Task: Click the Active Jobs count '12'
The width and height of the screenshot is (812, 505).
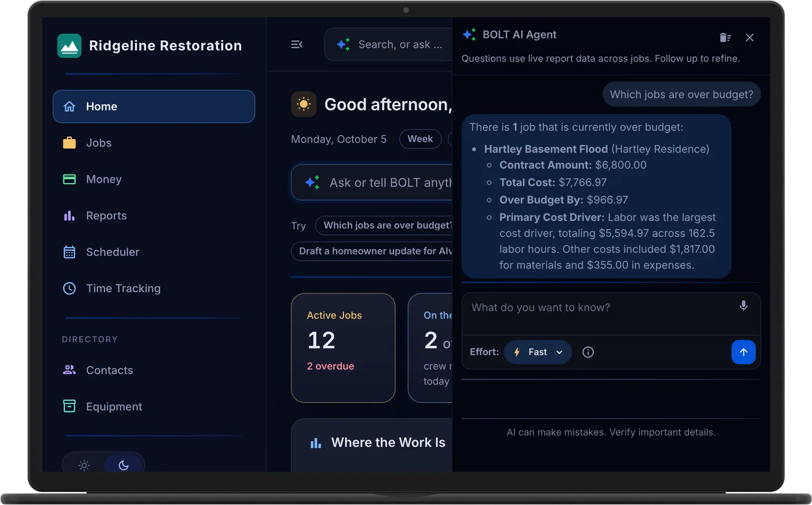Action: click(x=321, y=340)
